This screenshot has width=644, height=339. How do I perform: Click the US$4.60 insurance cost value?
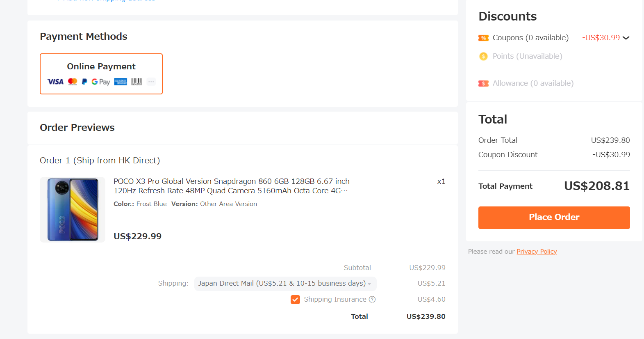pos(431,300)
